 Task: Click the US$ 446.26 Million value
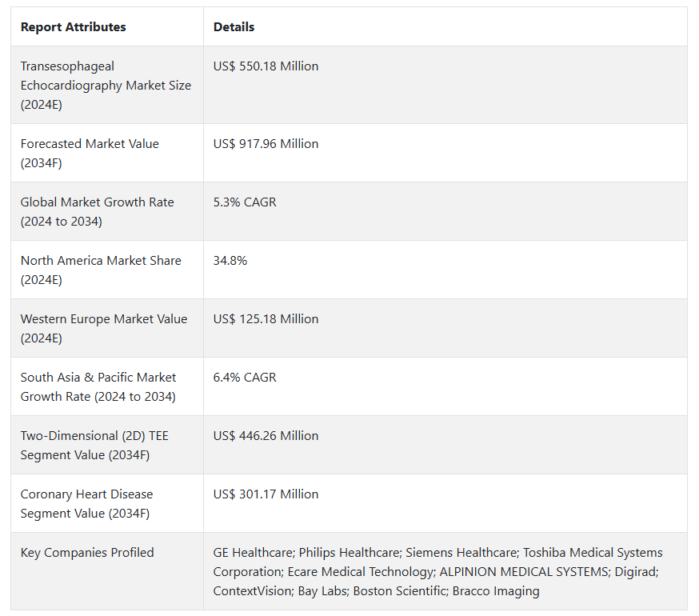(266, 436)
